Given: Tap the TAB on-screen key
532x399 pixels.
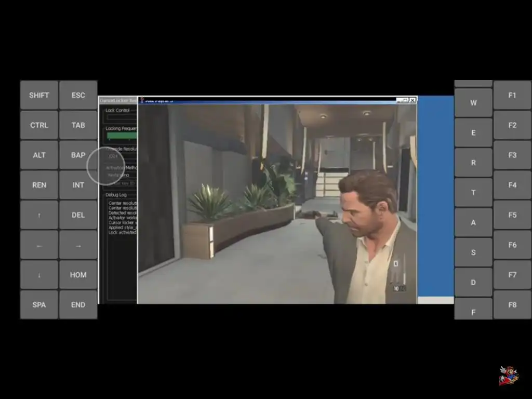Looking at the screenshot, I should [78, 125].
